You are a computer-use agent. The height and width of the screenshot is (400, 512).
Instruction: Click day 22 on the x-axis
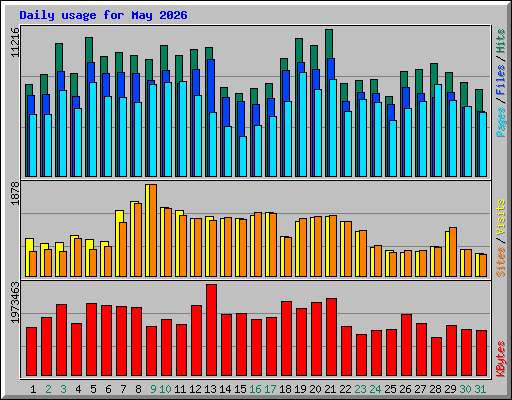pyautogui.click(x=345, y=389)
